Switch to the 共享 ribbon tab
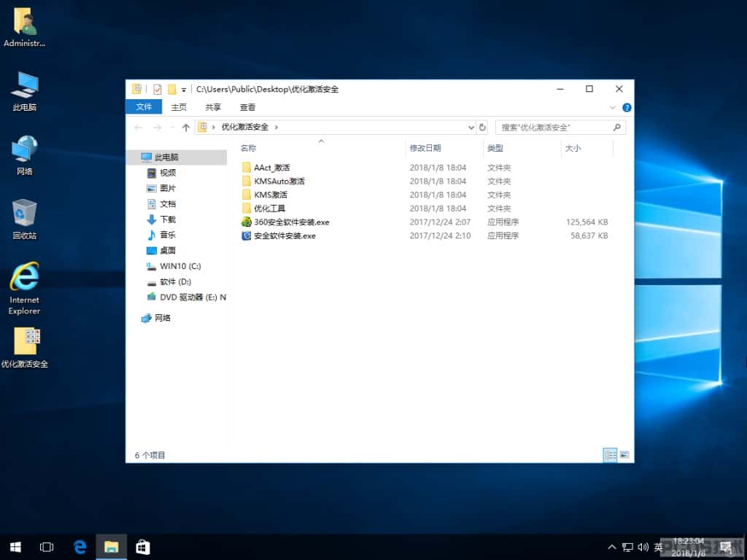 click(x=213, y=107)
